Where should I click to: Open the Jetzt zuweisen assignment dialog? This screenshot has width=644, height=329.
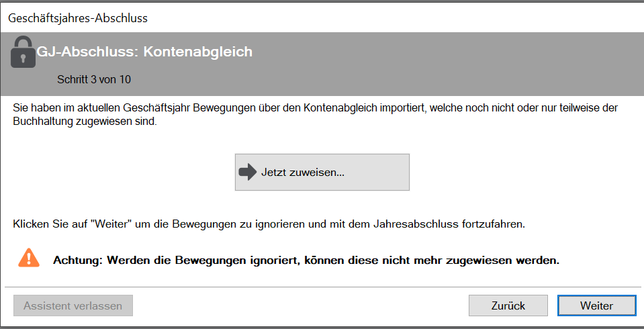pos(322,172)
